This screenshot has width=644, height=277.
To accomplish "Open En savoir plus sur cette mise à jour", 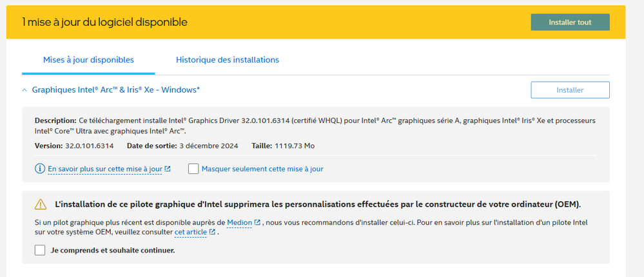I will (x=105, y=169).
